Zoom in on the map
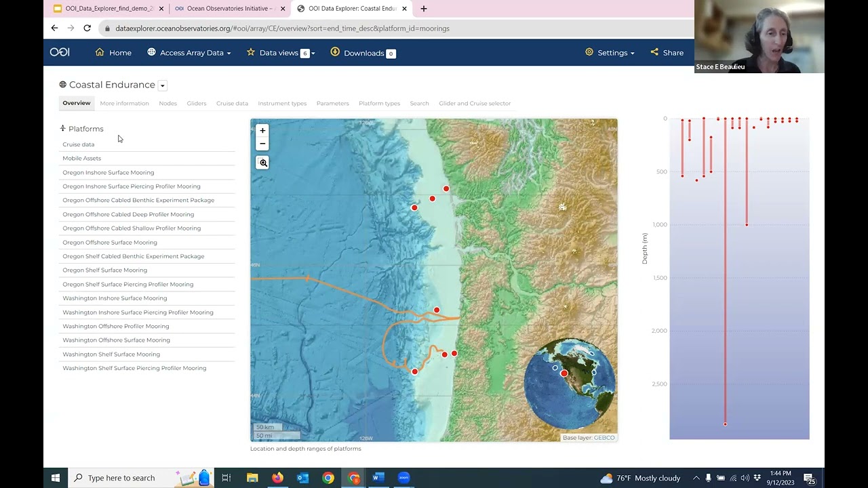The height and width of the screenshot is (488, 868). (x=262, y=130)
